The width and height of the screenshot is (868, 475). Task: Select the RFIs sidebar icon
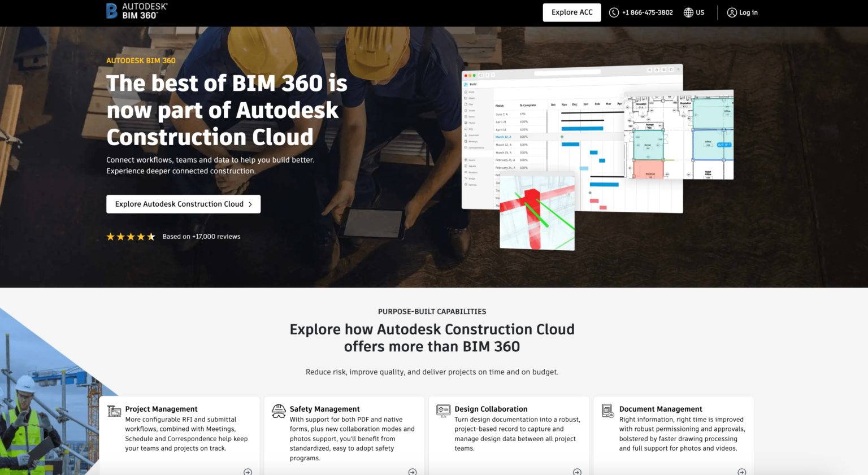click(466, 129)
